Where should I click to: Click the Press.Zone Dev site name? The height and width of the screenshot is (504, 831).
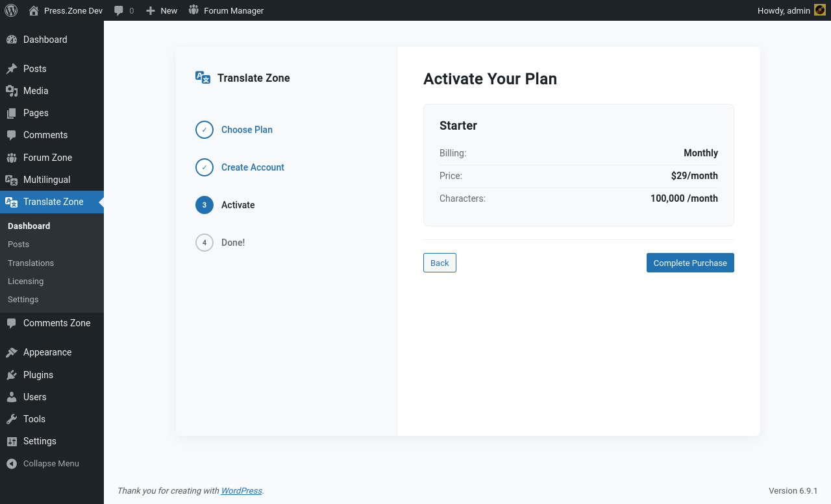[73, 10]
